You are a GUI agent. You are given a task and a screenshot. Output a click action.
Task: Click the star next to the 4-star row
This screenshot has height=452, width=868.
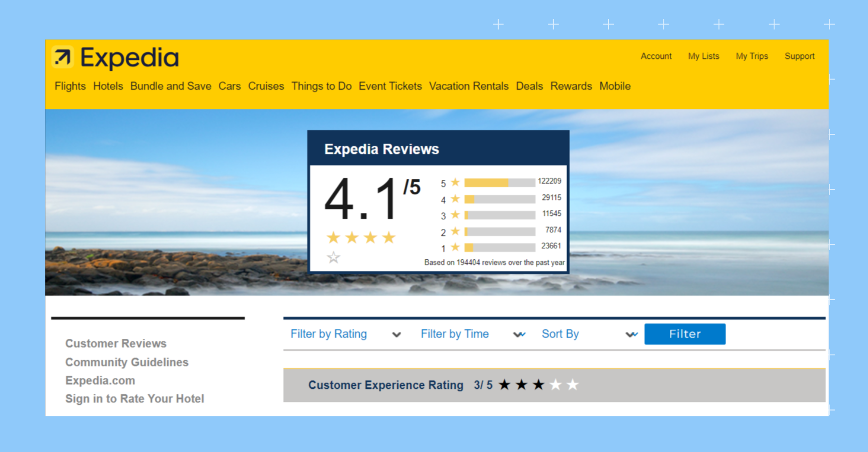pyautogui.click(x=455, y=199)
